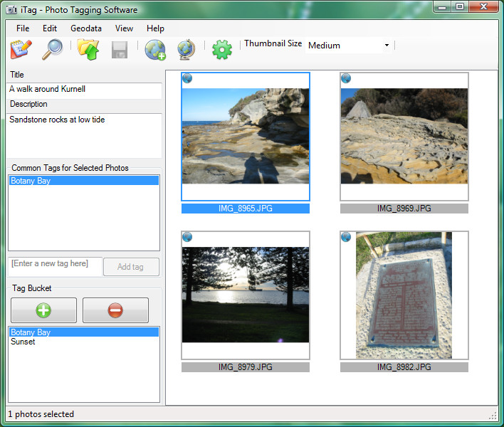The width and height of the screenshot is (504, 427).
Task: Select Botany Bay in Tag Bucket list
Action: (84, 332)
